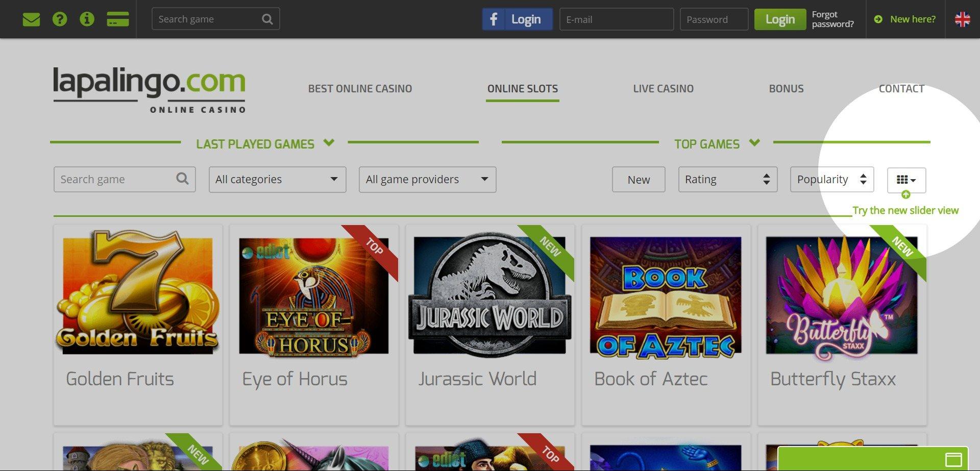
Task: Open the Forgot password link
Action: click(832, 19)
